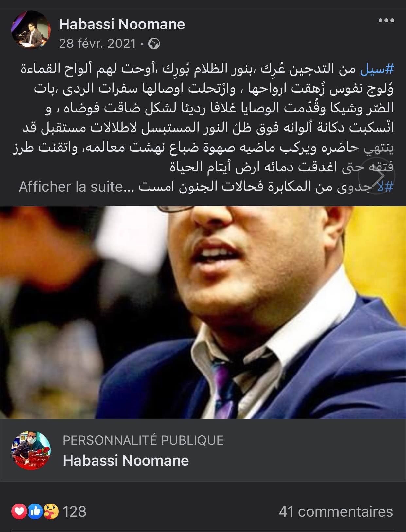The image size is (406, 532).
Task: Click the PERSONNALITÉ PUBLIQUE category label
Action: pyautogui.click(x=143, y=440)
